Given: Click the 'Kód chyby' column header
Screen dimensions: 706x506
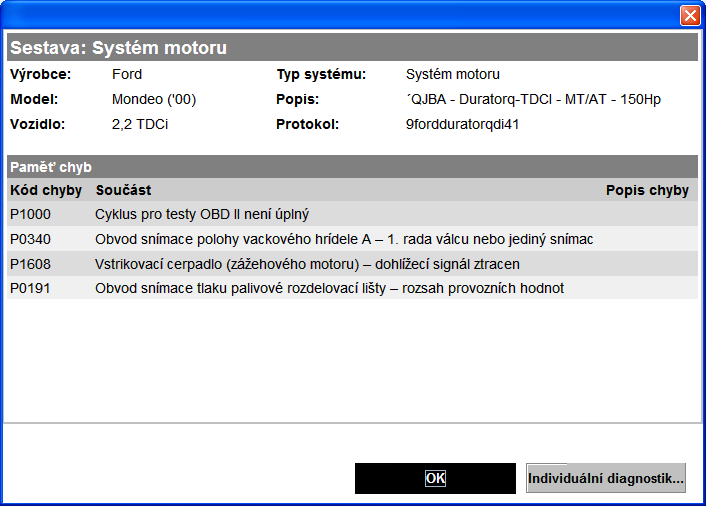Looking at the screenshot, I should point(46,190).
